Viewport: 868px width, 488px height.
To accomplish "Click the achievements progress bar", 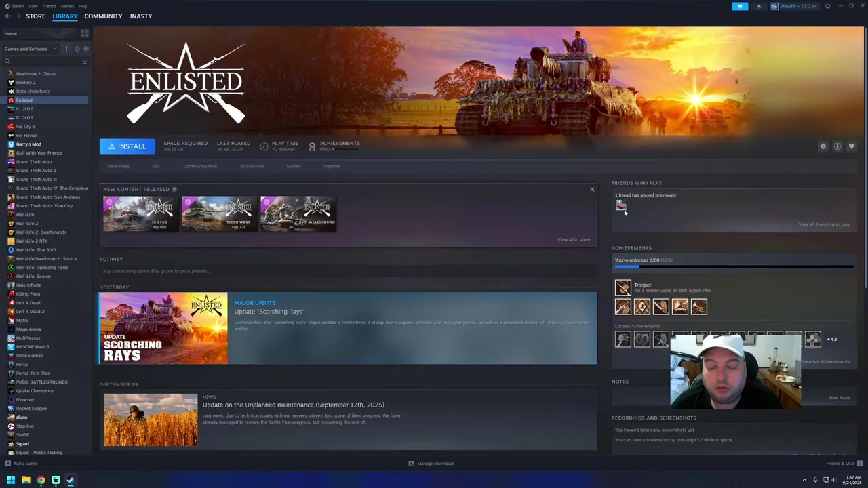I will coord(734,267).
